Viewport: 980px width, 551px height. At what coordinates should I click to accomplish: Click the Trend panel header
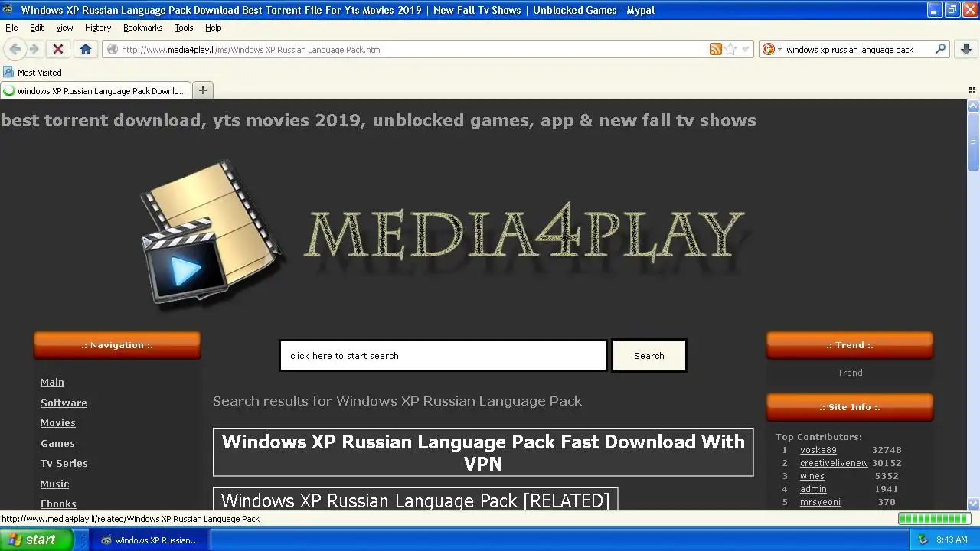850,345
